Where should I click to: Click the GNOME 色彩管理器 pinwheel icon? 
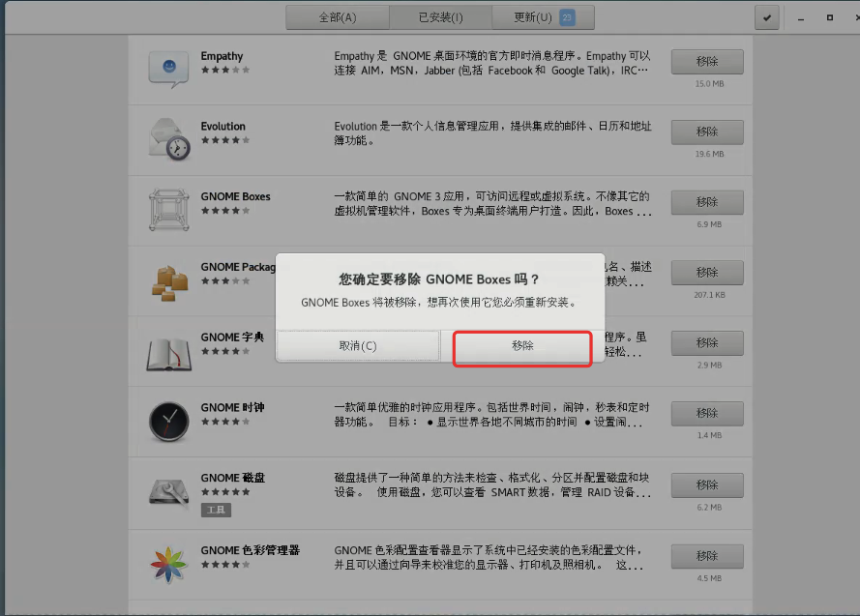click(167, 562)
